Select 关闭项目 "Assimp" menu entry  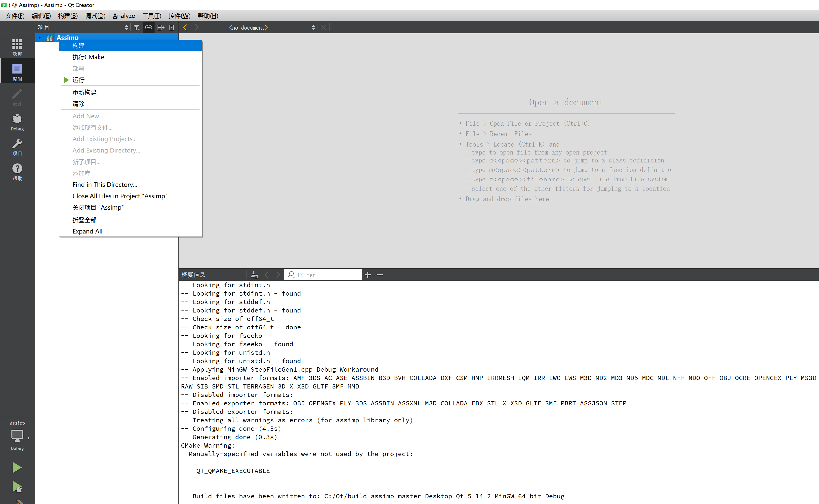(130, 207)
